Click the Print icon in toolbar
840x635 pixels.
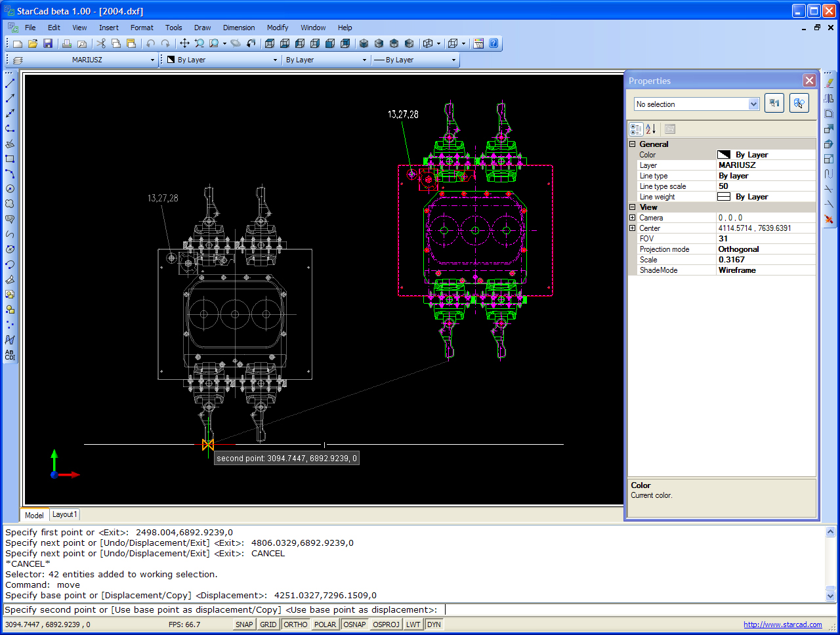pyautogui.click(x=67, y=43)
